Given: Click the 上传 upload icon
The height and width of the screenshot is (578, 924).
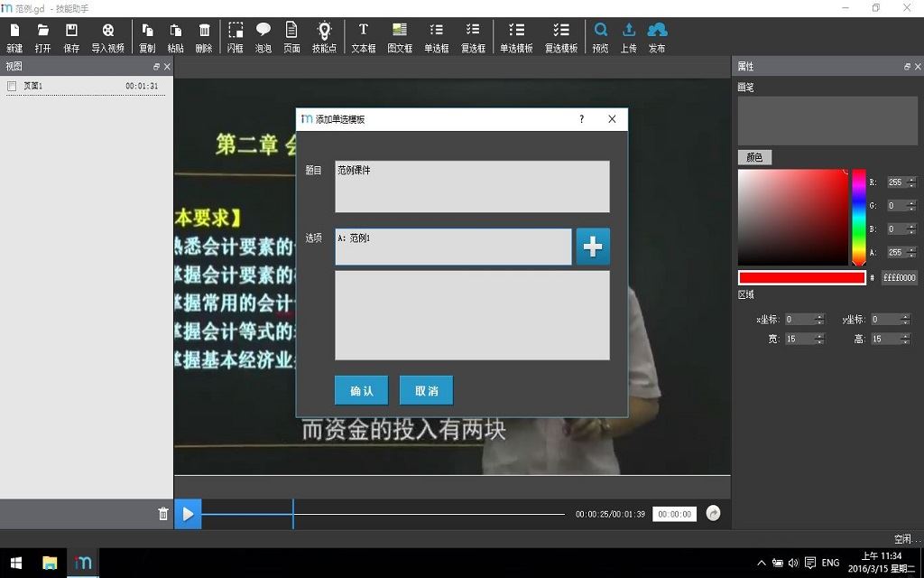Looking at the screenshot, I should click(x=629, y=37).
